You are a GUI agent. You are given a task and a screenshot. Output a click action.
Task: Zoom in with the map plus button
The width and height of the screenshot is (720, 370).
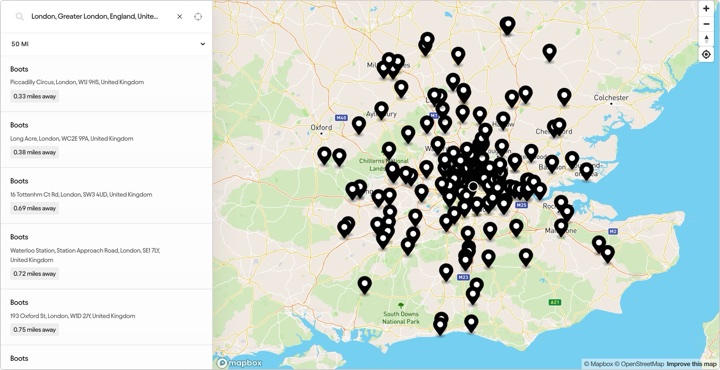point(706,9)
